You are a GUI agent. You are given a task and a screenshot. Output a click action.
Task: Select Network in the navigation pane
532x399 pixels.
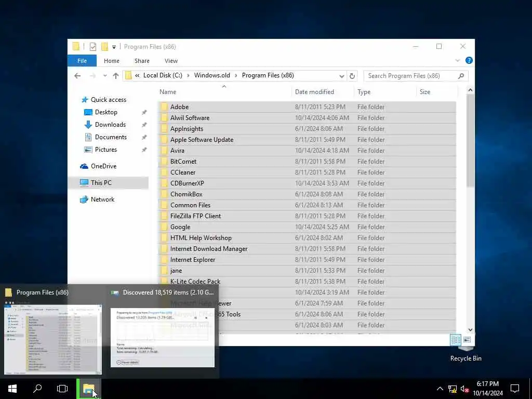pyautogui.click(x=102, y=199)
